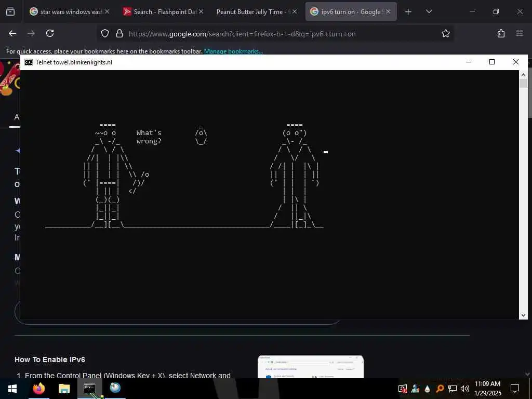Close the Telnet towel.blinkenlights.nl window
The width and height of the screenshot is (532, 399).
tap(516, 62)
